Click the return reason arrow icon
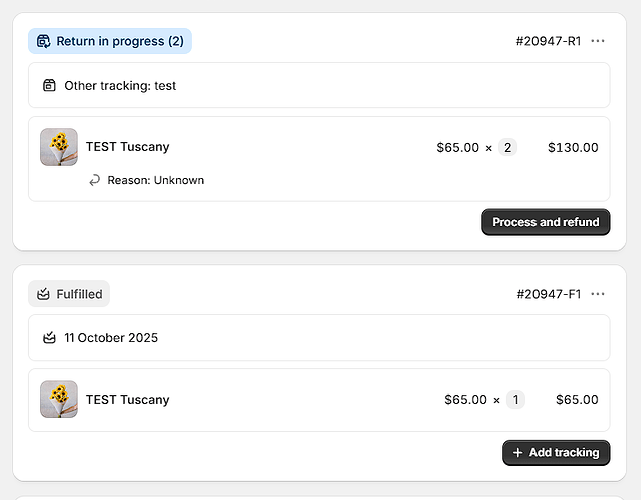Image resolution: width=641 pixels, height=500 pixels. point(95,180)
